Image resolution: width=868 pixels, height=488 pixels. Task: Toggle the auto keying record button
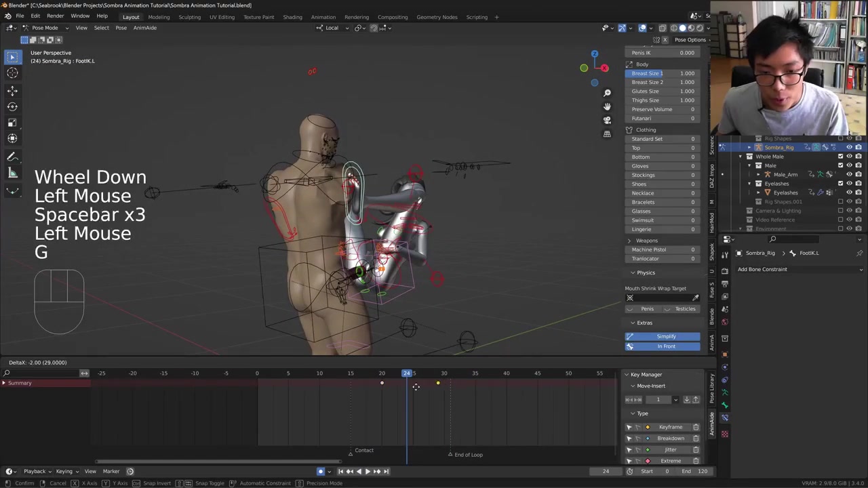[x=321, y=471]
